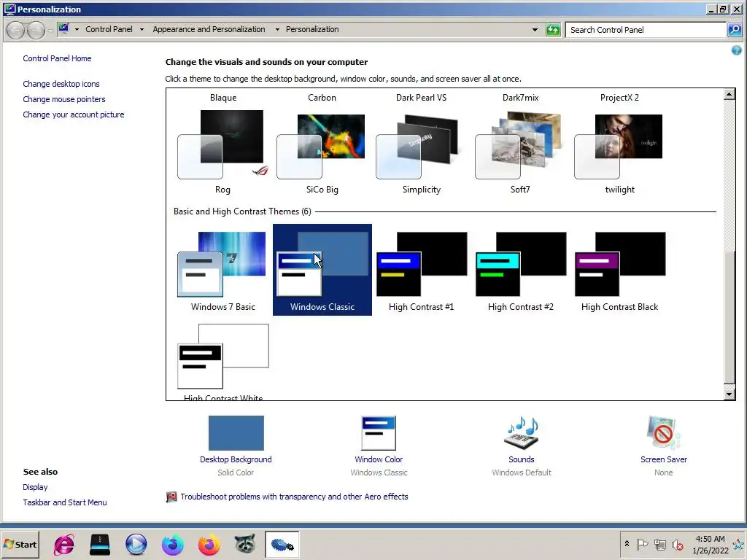Show hidden tray icons arrow
This screenshot has height=560, width=747.
(x=627, y=544)
